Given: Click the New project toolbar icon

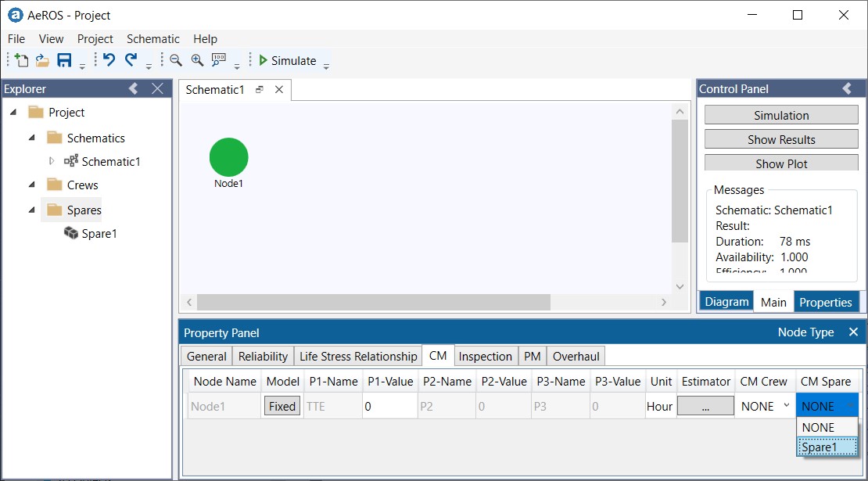Looking at the screenshot, I should point(22,61).
